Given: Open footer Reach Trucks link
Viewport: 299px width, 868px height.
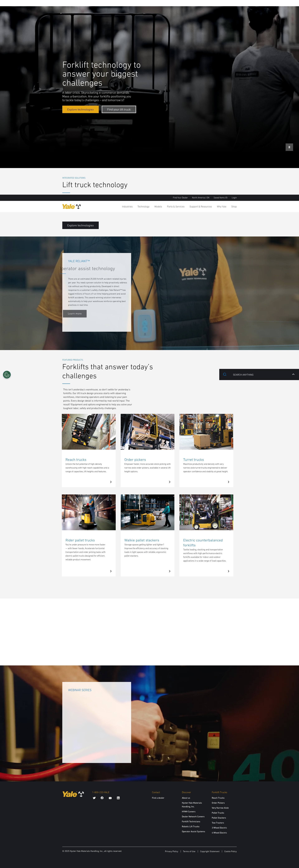Looking at the screenshot, I should tap(218, 798).
